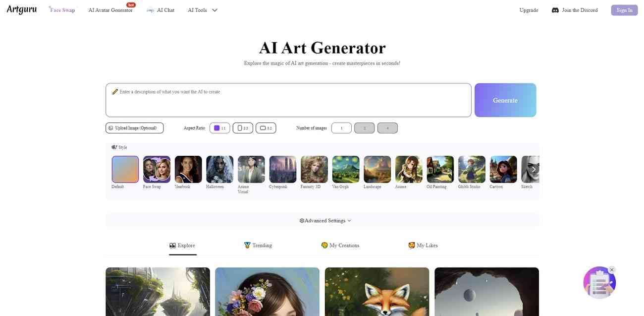The width and height of the screenshot is (644, 316).
Task: Select the Default gradient style swatch
Action: pos(125,169)
